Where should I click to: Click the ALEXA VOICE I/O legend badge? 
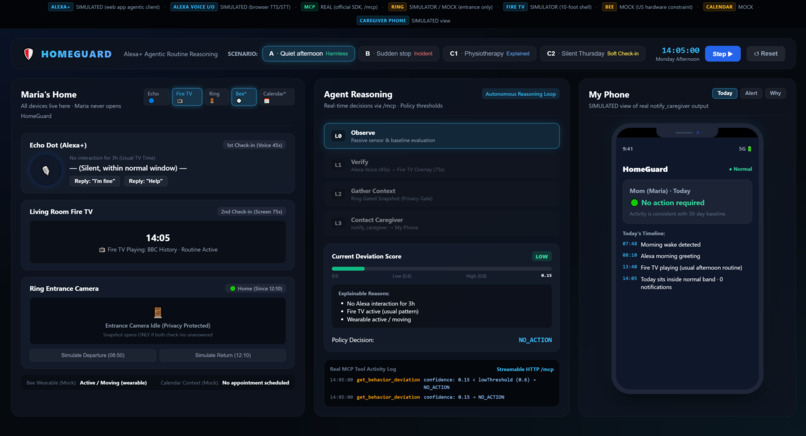[194, 7]
